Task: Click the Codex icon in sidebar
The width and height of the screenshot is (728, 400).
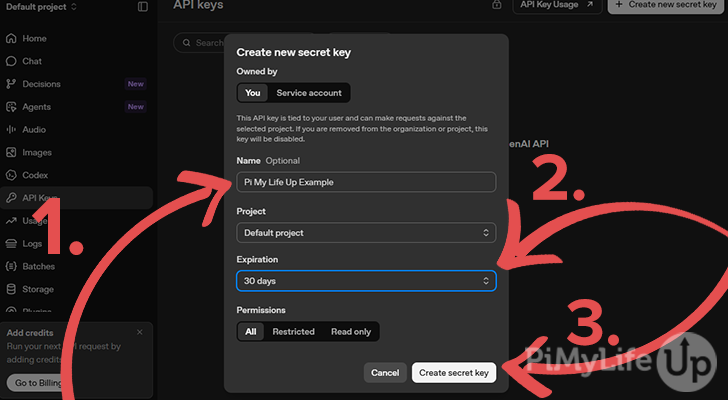Action: 11,175
